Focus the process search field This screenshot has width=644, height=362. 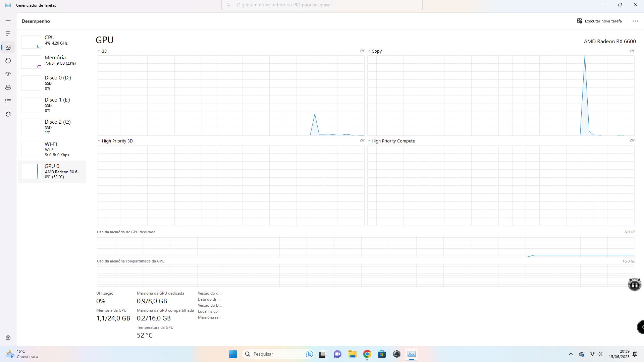coord(322,5)
